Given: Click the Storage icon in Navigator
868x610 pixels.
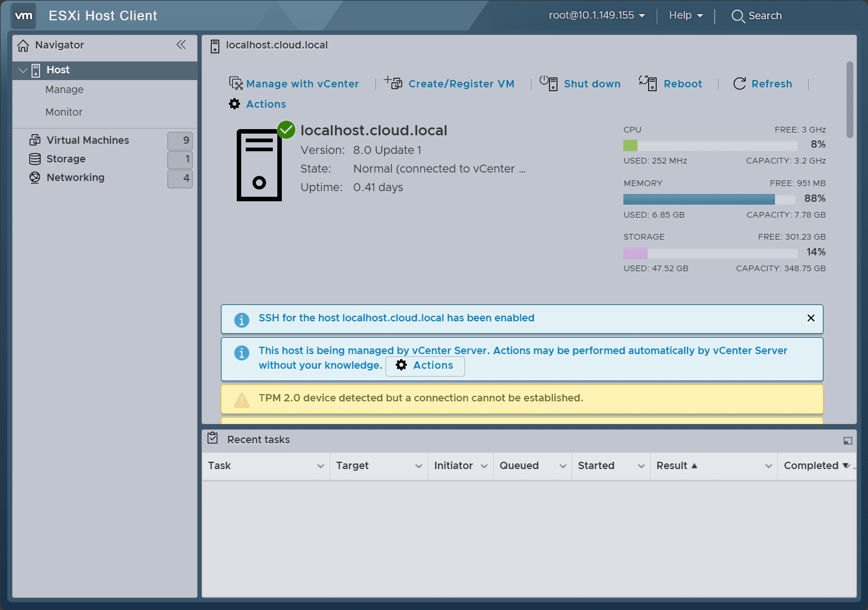Looking at the screenshot, I should [x=35, y=159].
